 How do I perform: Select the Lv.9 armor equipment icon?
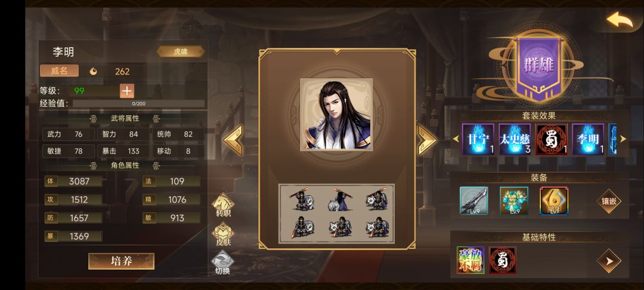click(x=514, y=200)
